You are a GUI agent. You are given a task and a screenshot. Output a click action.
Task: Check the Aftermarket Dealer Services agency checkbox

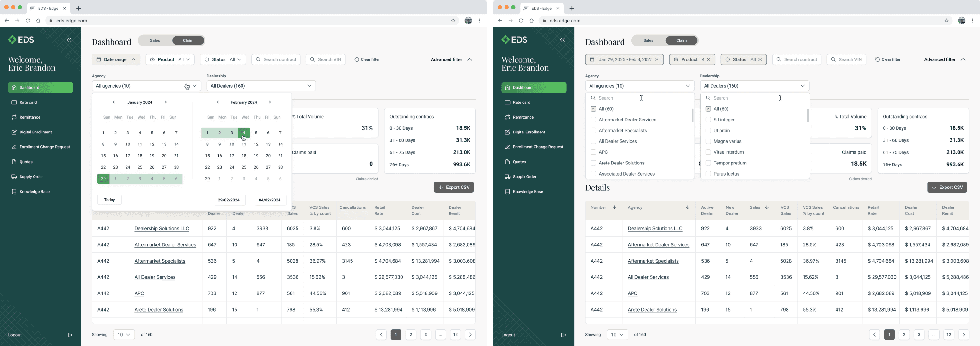pos(593,120)
